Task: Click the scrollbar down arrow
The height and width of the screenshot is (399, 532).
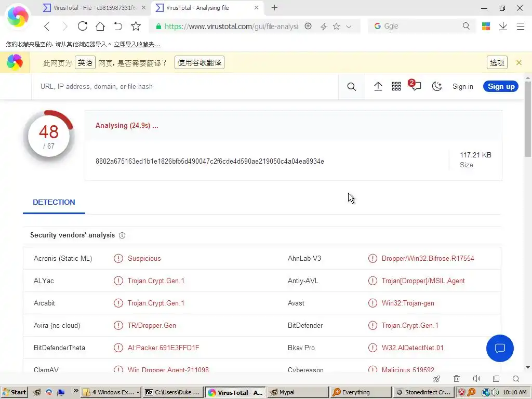Action: point(528,367)
